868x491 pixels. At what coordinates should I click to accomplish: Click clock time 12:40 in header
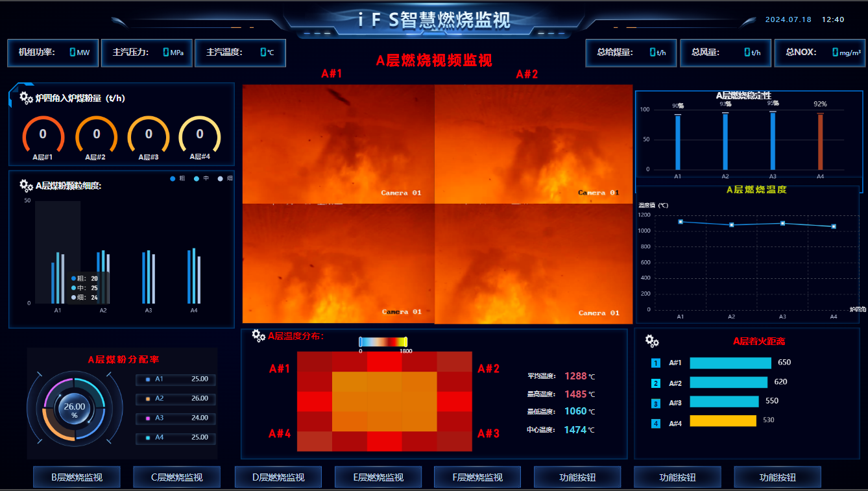point(833,19)
